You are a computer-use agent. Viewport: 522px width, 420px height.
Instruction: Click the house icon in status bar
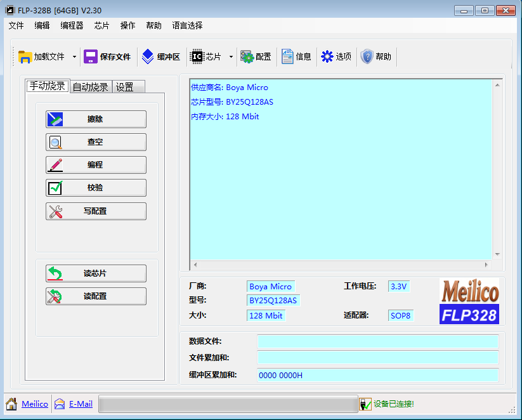pyautogui.click(x=11, y=404)
